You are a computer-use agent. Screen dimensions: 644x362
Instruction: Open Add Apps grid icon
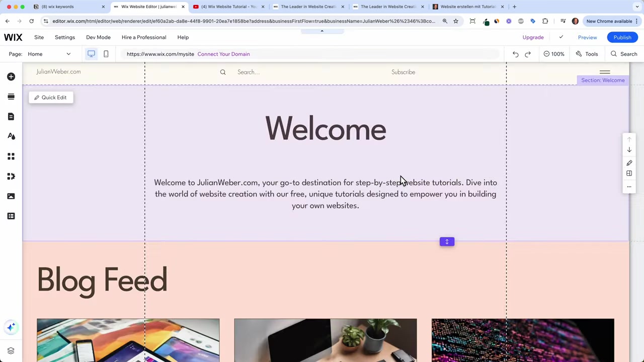11,156
